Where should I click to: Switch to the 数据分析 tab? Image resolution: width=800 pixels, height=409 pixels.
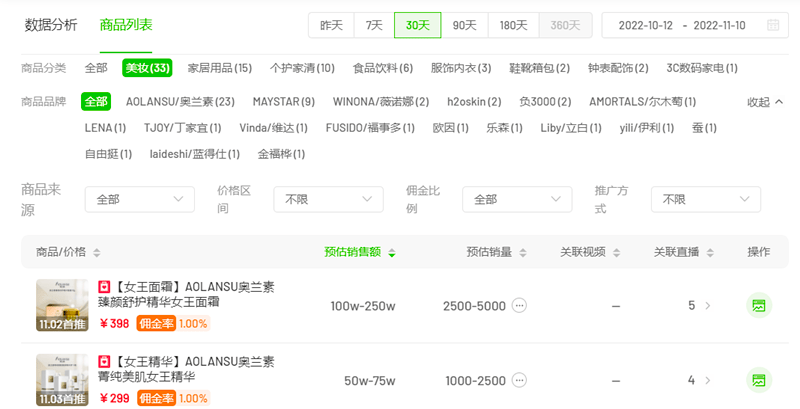click(51, 25)
